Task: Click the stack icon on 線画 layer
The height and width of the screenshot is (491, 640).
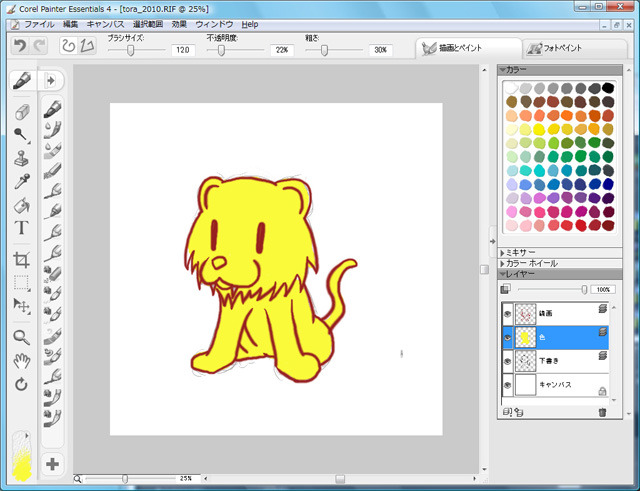Action: [x=602, y=309]
